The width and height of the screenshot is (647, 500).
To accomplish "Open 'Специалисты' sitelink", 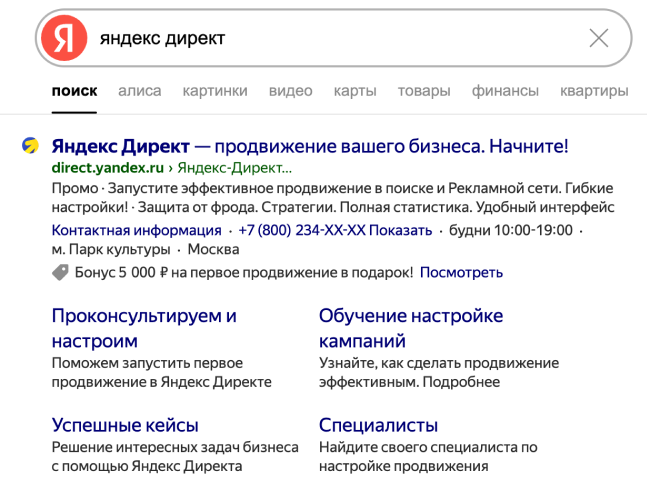I will [378, 425].
